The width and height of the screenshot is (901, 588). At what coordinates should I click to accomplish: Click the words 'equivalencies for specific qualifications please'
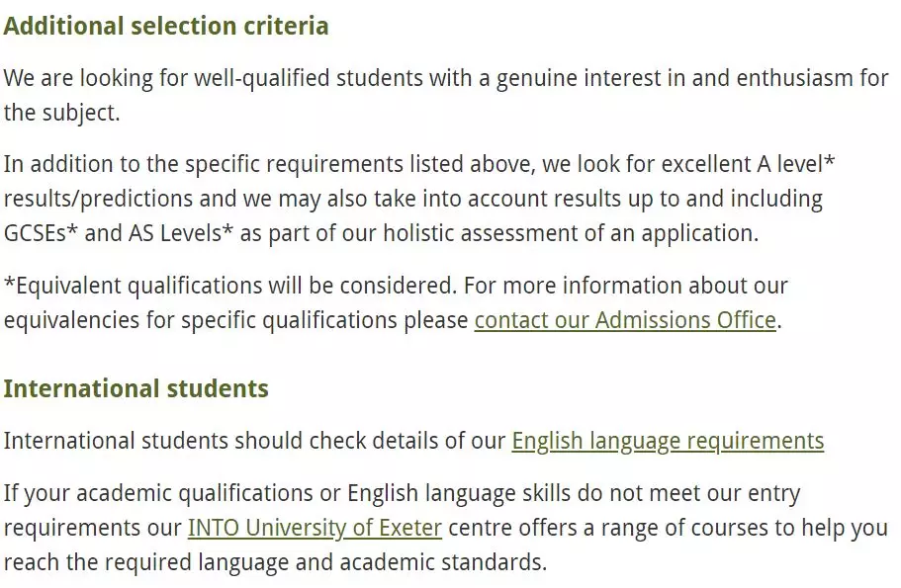pyautogui.click(x=236, y=320)
